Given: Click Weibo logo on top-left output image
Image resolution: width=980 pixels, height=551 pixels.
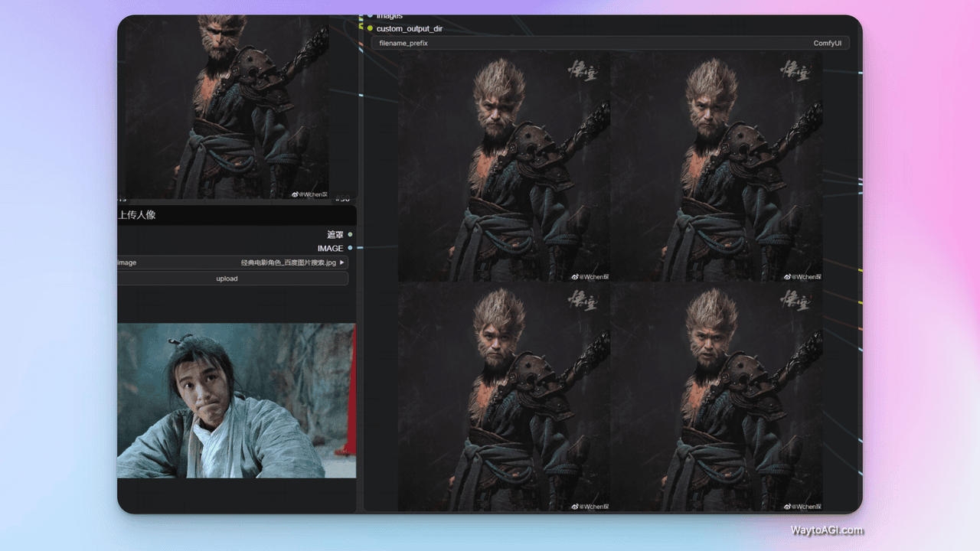Looking at the screenshot, I should pos(575,277).
